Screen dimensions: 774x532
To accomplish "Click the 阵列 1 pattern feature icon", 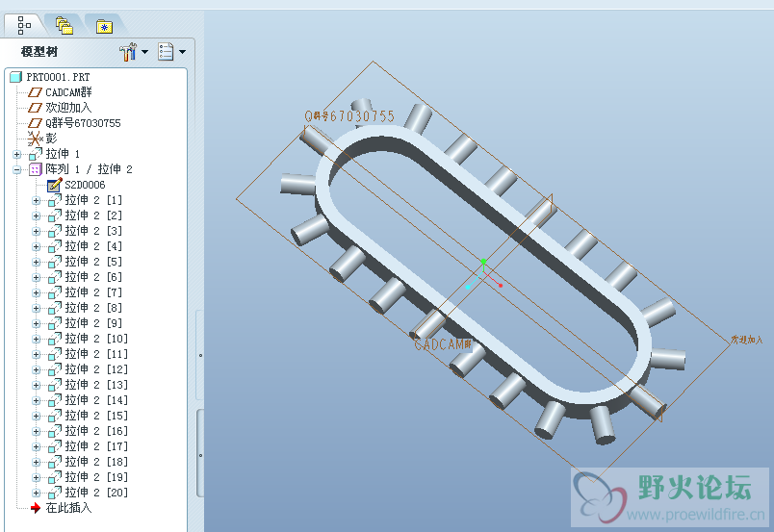I will 36,169.
